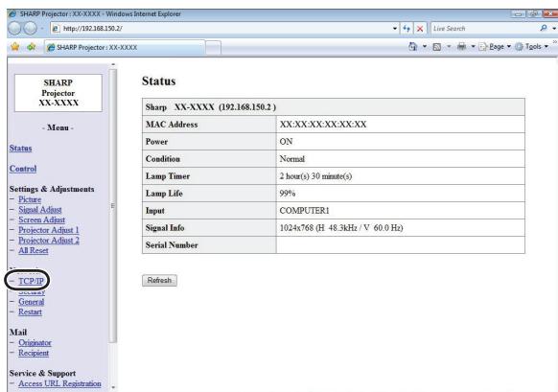The image size is (558, 392).
Task: Expand the address bar history dropdown
Action: pos(395,29)
